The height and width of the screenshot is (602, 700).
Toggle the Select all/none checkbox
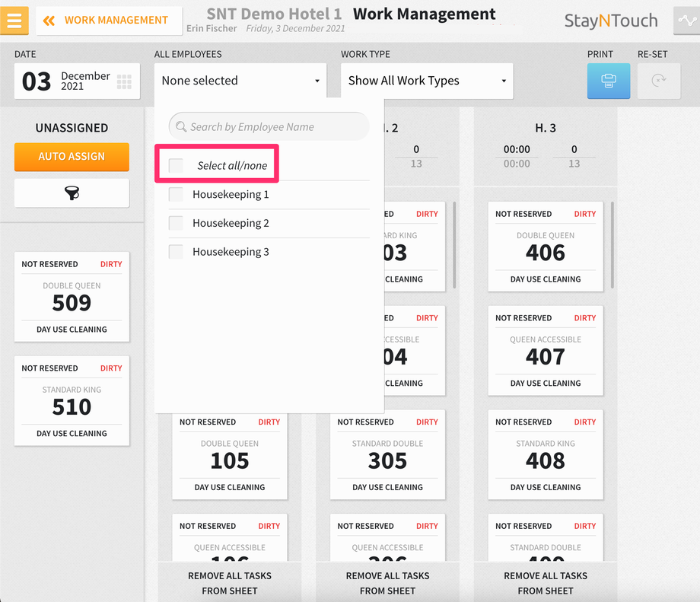pyautogui.click(x=176, y=166)
